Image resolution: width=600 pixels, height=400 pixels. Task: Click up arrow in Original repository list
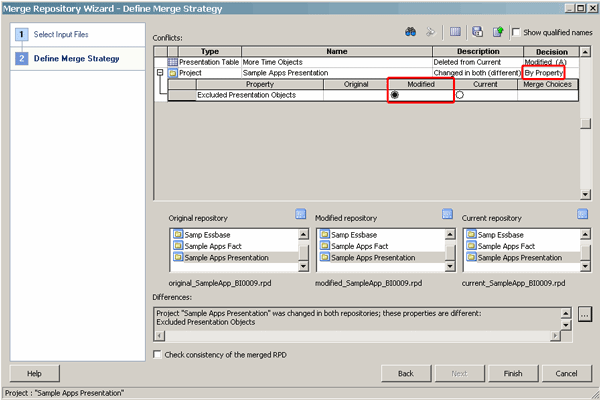(303, 234)
